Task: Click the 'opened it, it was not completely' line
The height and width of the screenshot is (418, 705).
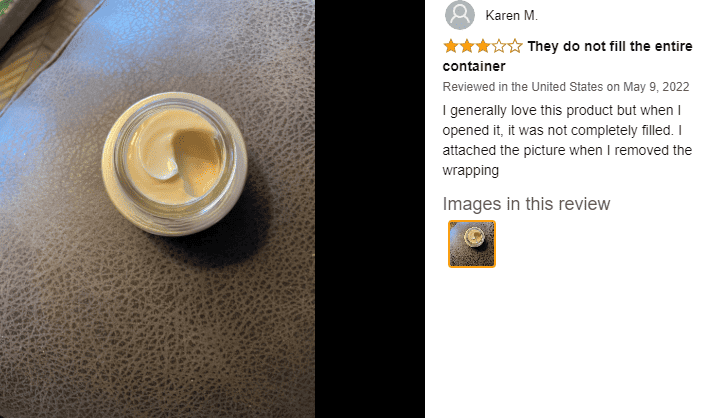Action: click(562, 130)
